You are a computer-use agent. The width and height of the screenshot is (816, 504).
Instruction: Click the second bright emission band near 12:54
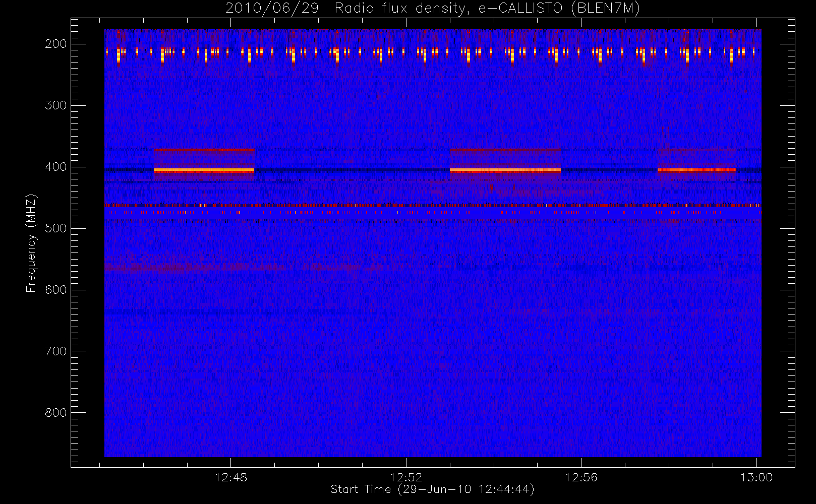pyautogui.click(x=505, y=170)
